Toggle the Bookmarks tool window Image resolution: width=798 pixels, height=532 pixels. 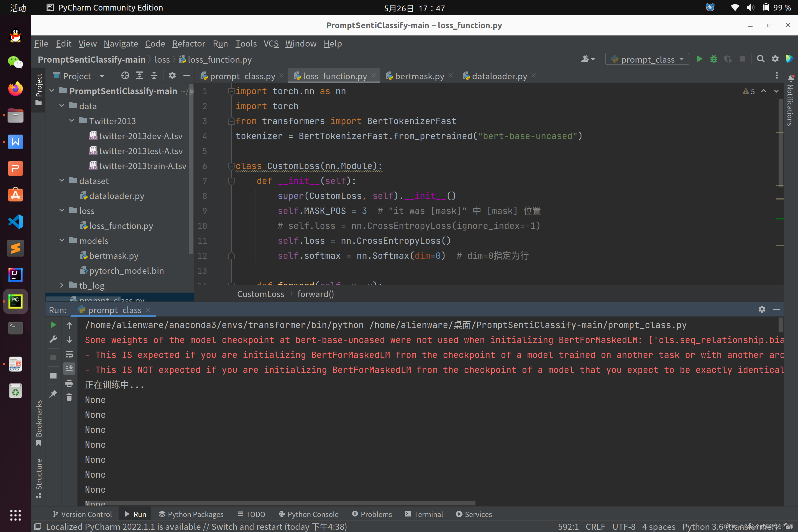coord(39,423)
